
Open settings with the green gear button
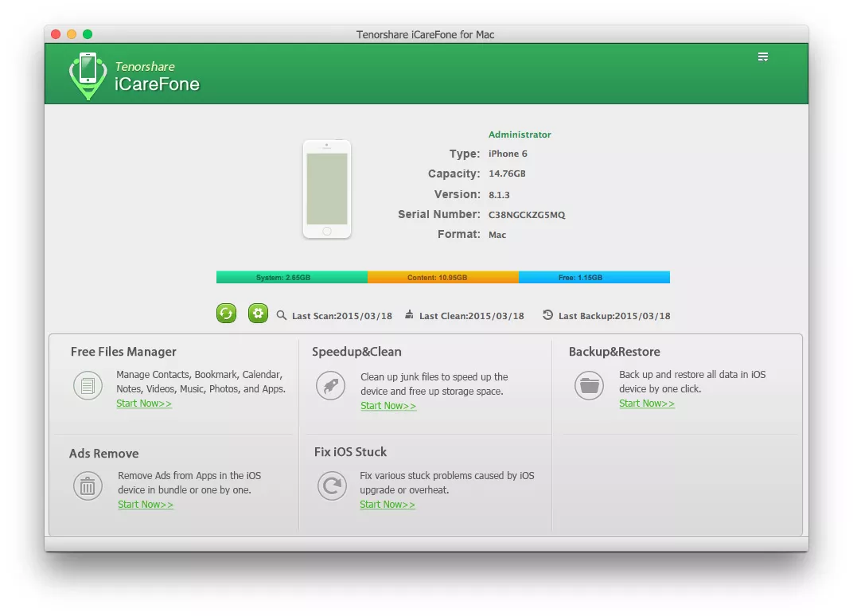pyautogui.click(x=258, y=314)
